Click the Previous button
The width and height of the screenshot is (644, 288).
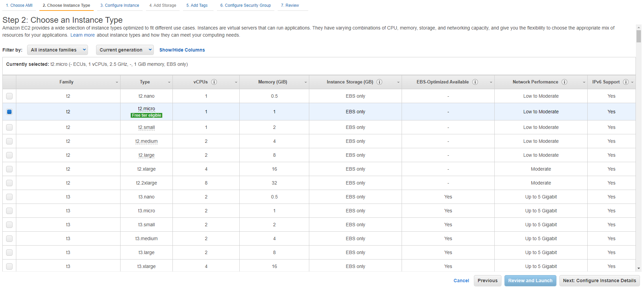click(x=487, y=281)
